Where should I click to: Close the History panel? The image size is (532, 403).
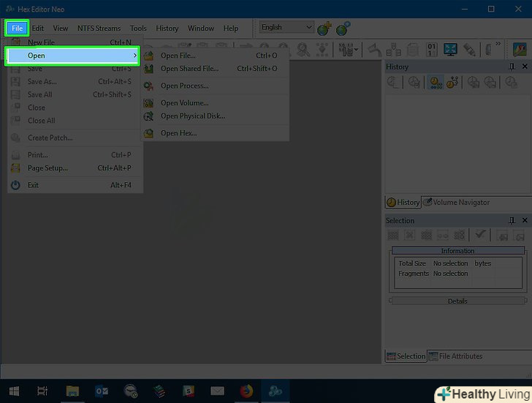pyautogui.click(x=525, y=67)
